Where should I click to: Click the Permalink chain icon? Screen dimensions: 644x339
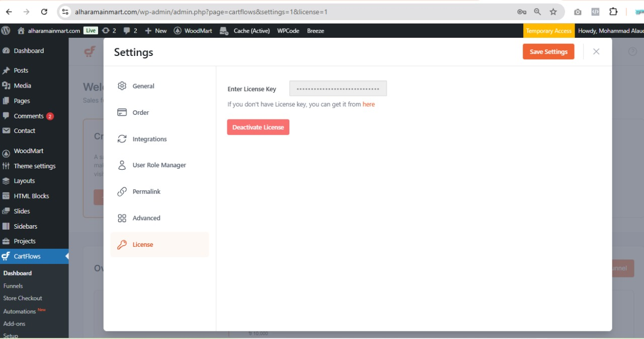pyautogui.click(x=122, y=191)
